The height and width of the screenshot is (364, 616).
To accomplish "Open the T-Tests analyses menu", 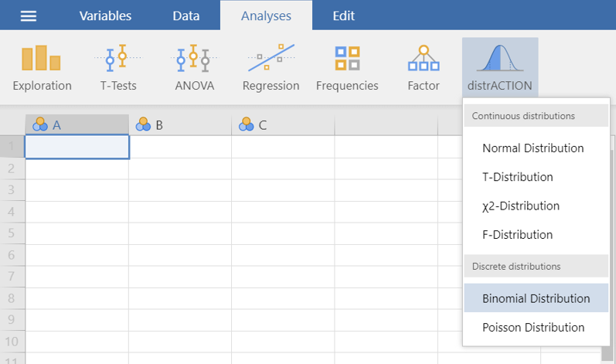I will click(x=117, y=68).
